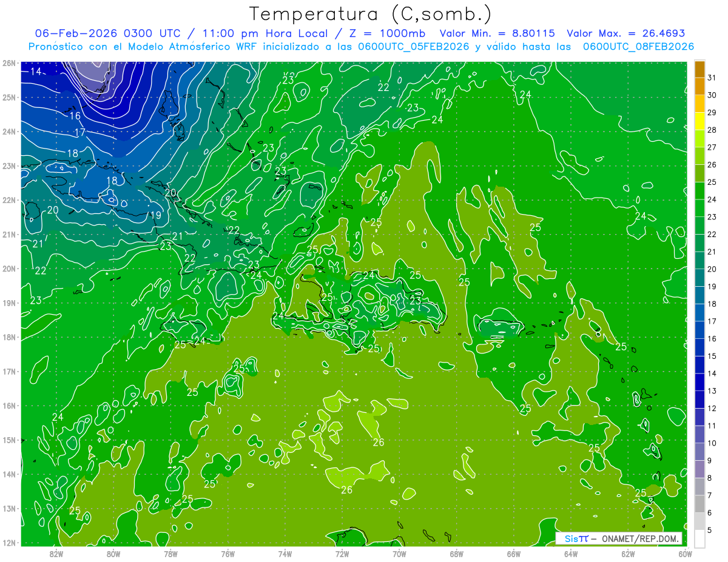Click the legend scale label 8

710,478
